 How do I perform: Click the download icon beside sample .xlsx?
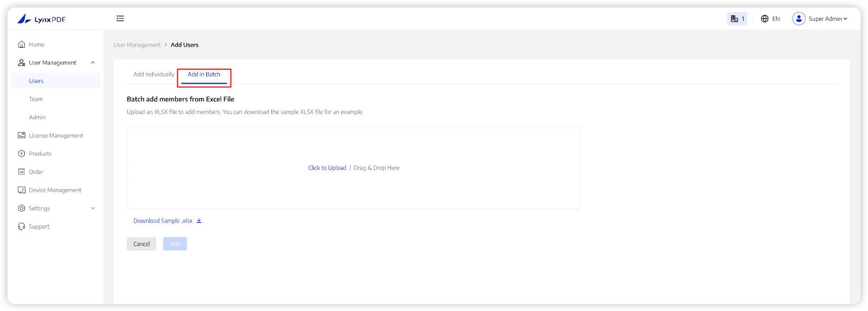tap(199, 221)
